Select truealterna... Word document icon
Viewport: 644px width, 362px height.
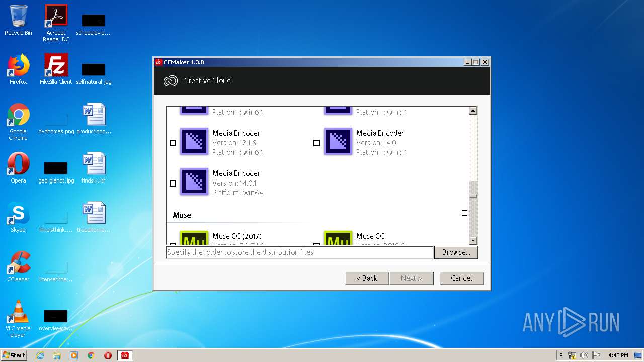tap(94, 217)
